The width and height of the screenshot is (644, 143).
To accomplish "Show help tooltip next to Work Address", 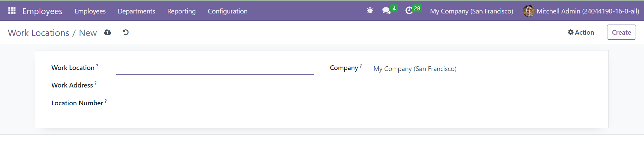I will pos(95,83).
